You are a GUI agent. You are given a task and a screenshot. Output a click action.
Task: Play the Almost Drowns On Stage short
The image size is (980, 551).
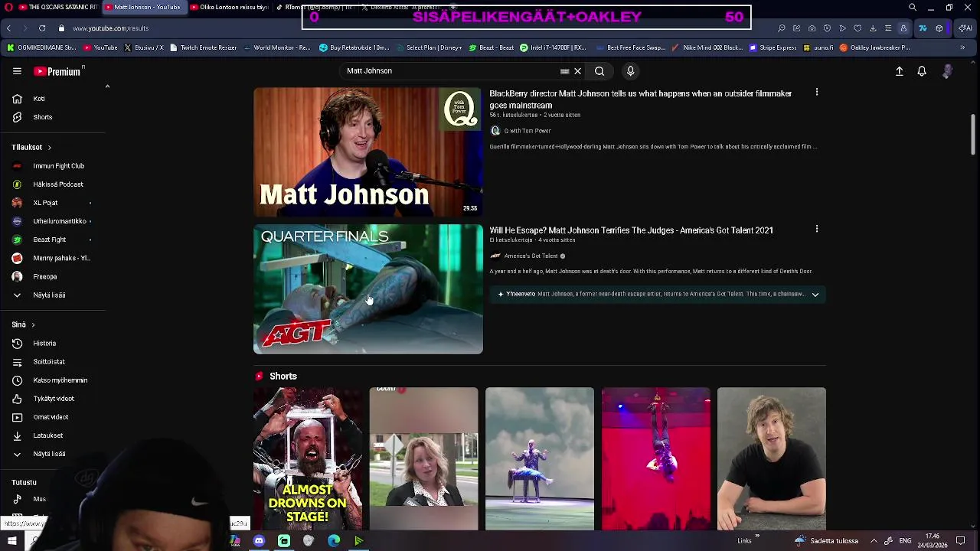(308, 458)
